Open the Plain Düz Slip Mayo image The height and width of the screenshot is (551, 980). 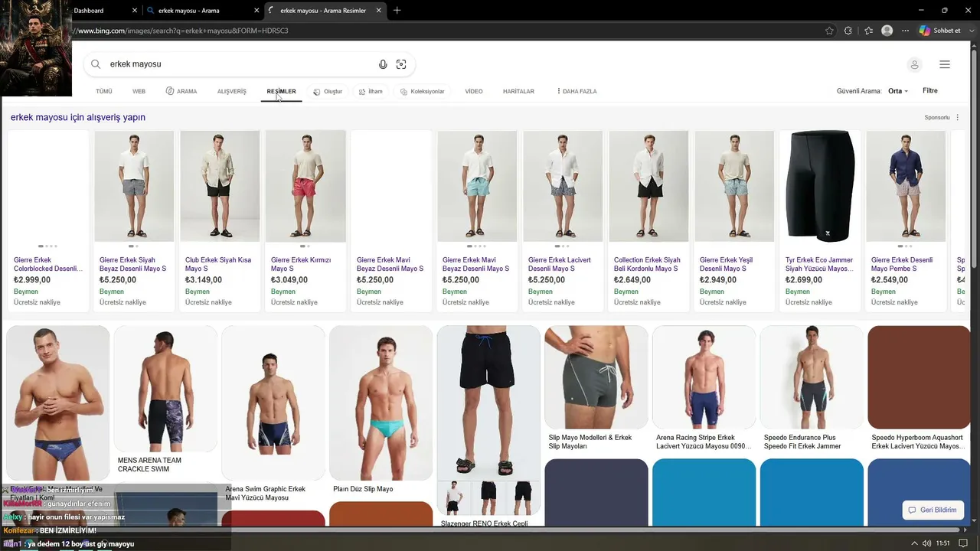click(x=381, y=403)
